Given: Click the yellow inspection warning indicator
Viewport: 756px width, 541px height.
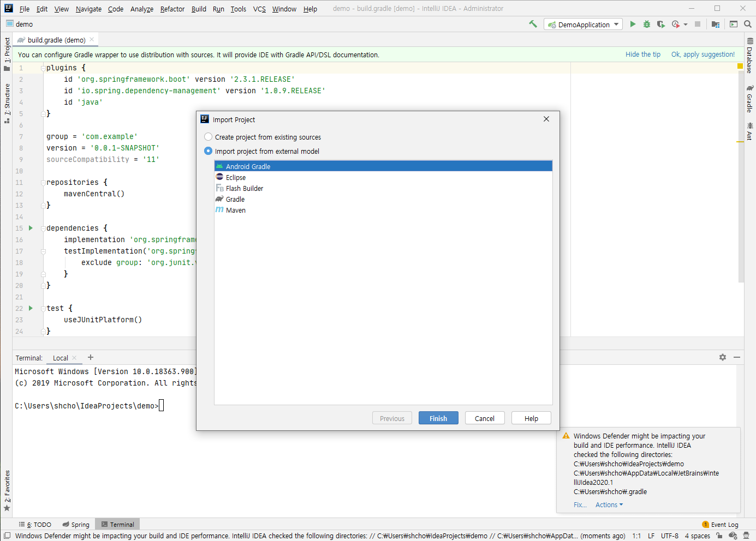Looking at the screenshot, I should pyautogui.click(x=740, y=66).
